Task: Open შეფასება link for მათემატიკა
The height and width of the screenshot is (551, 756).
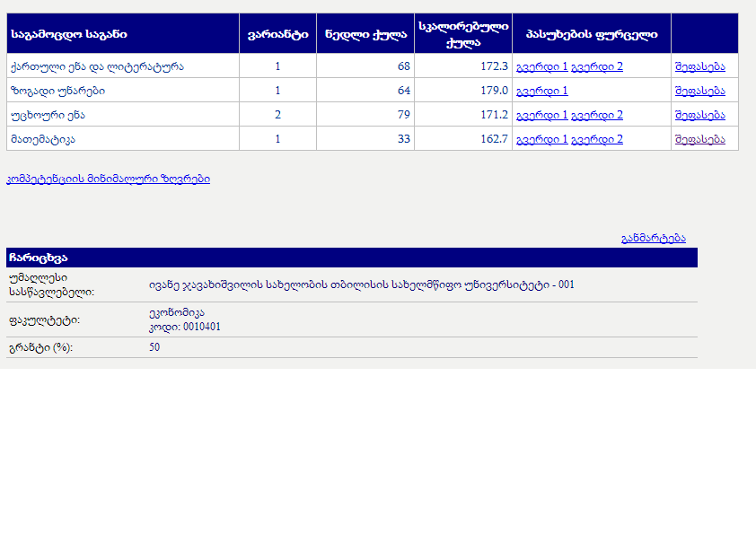Action: click(x=700, y=139)
